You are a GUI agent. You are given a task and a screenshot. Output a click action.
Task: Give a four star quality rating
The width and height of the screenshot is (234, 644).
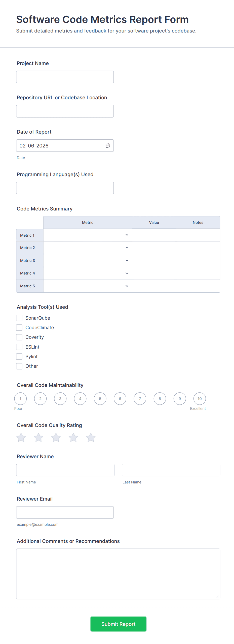point(73,438)
